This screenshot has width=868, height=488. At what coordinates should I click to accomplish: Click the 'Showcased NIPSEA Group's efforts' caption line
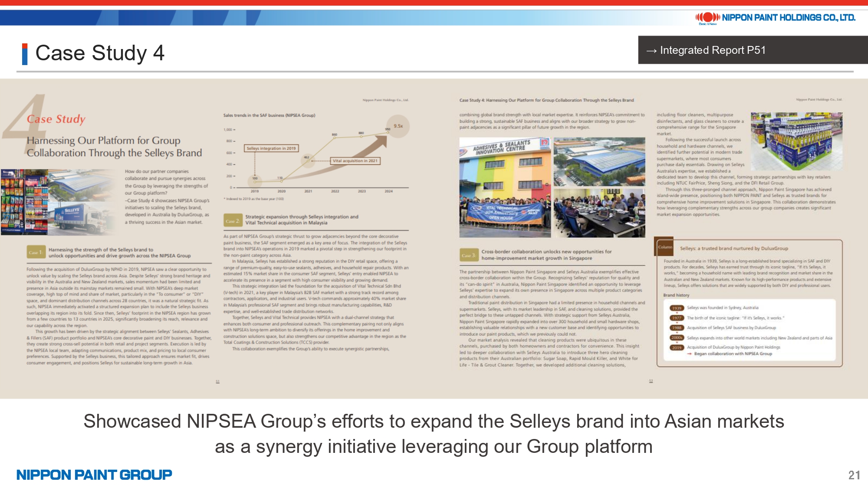tap(434, 421)
